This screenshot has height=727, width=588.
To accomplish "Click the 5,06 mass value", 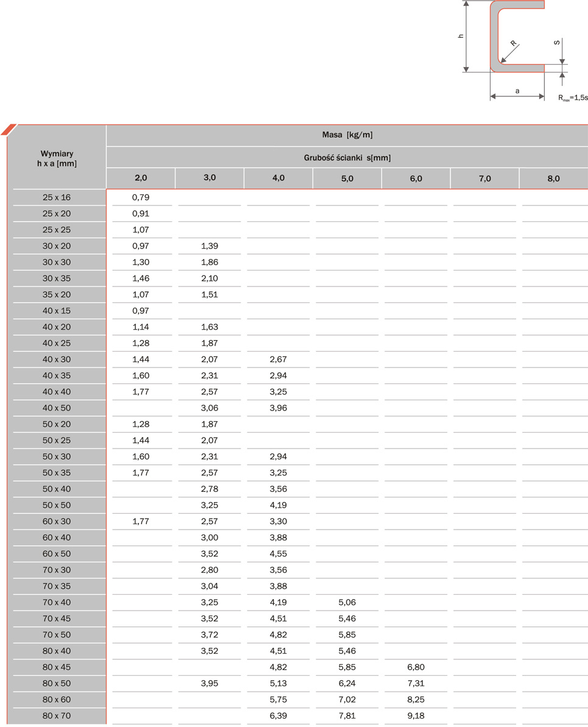I will (347, 603).
